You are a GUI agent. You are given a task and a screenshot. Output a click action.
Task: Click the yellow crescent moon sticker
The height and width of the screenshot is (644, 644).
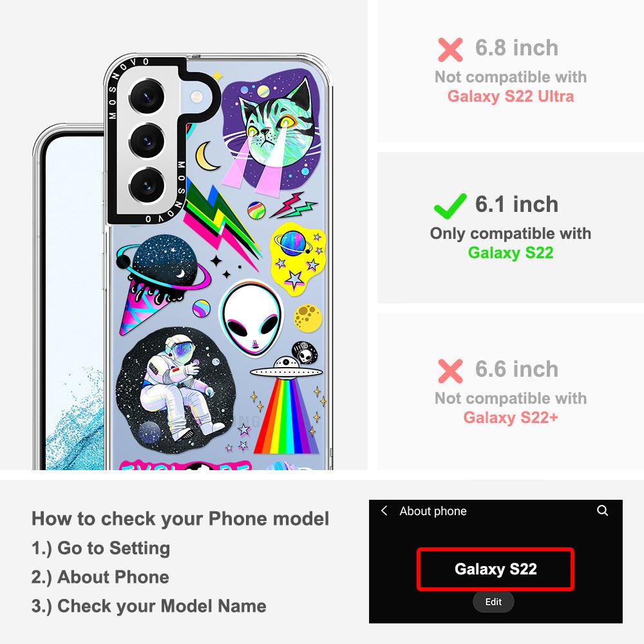click(x=207, y=156)
